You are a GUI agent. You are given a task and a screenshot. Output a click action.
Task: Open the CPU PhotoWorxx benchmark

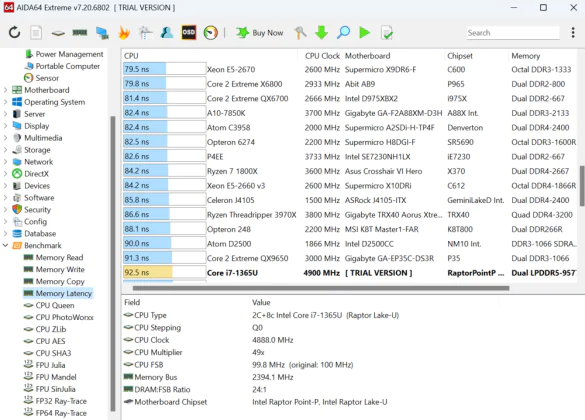point(59,317)
